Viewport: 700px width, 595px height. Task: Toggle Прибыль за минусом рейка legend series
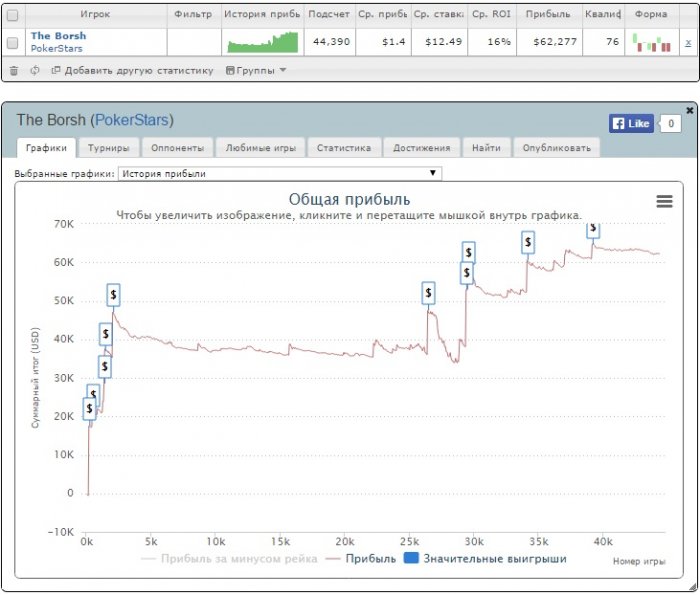point(229,559)
